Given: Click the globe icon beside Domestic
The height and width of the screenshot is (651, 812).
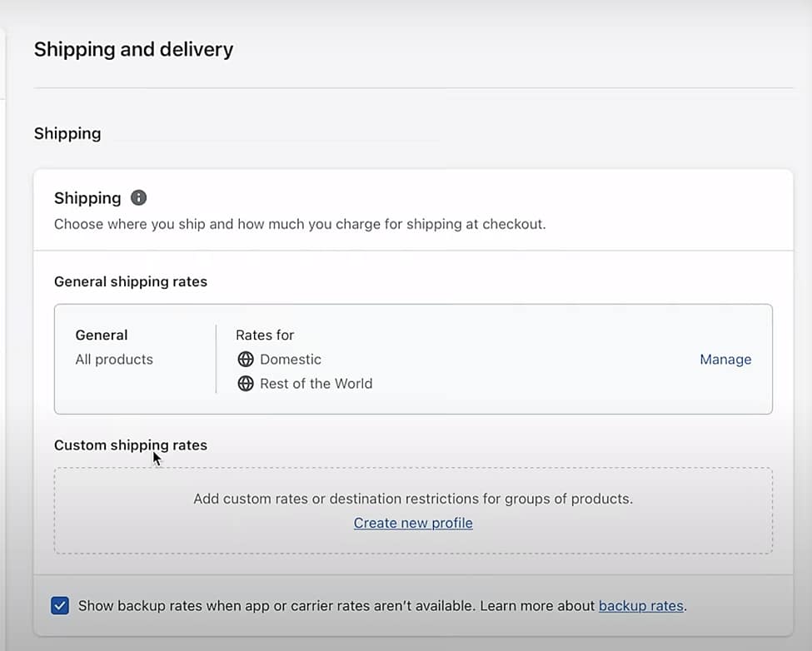Looking at the screenshot, I should coord(246,359).
